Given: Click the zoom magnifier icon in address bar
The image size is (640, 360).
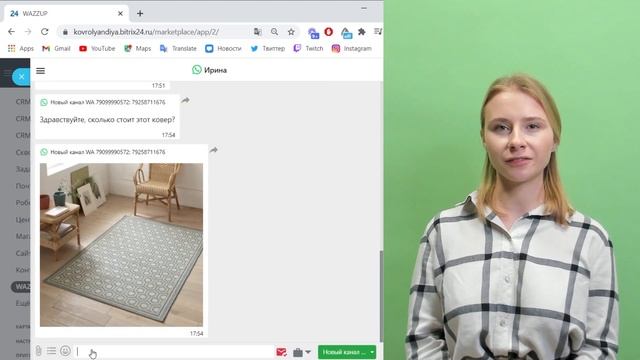Looking at the screenshot, I should tap(274, 32).
